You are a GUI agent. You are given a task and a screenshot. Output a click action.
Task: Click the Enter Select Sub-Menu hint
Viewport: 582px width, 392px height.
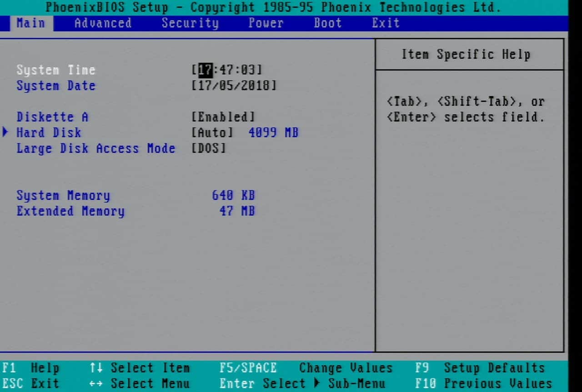[302, 384]
